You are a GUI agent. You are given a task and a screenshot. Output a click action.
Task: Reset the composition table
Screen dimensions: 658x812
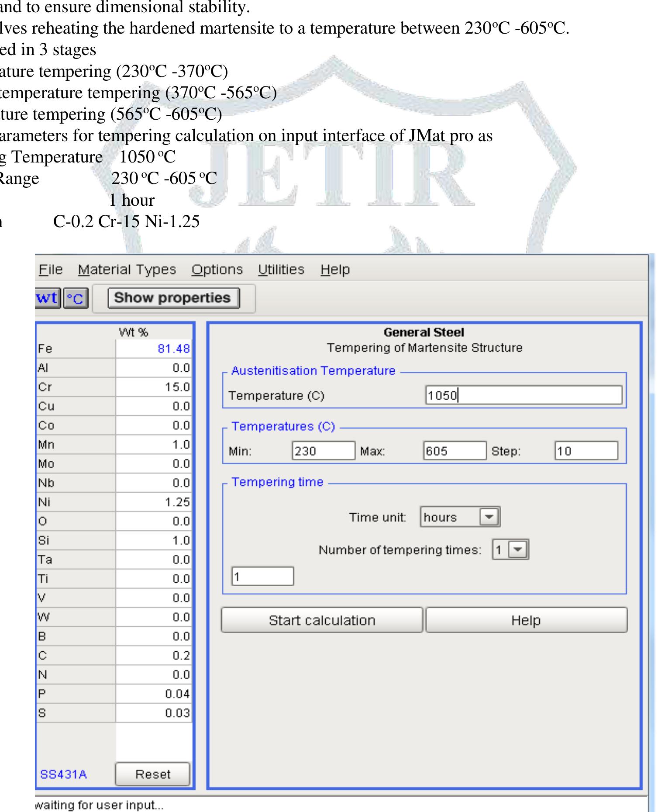tap(153, 774)
